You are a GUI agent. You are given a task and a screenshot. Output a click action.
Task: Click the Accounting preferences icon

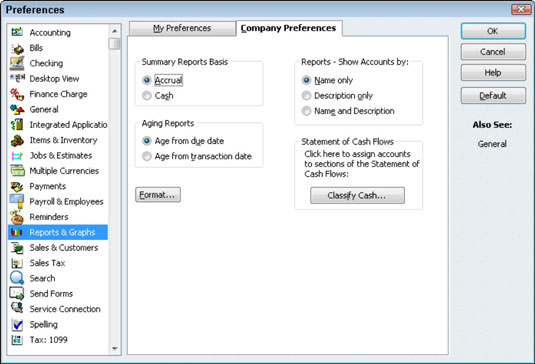17,32
